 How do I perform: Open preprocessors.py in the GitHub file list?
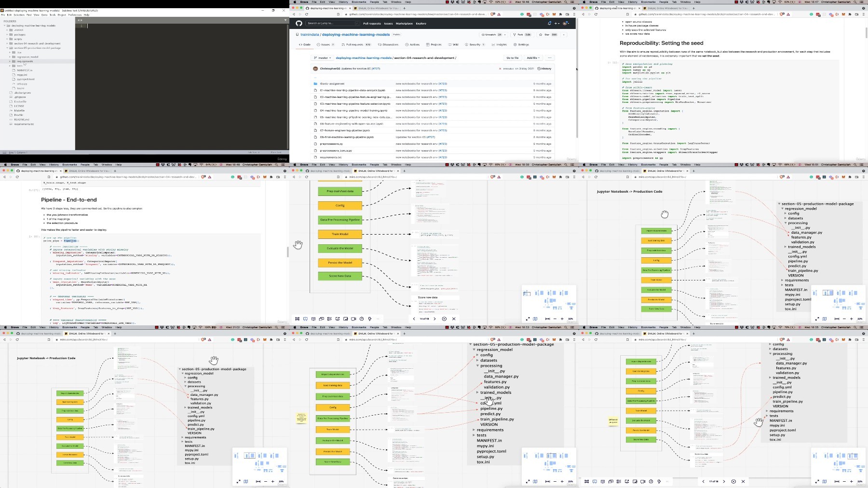coord(331,144)
